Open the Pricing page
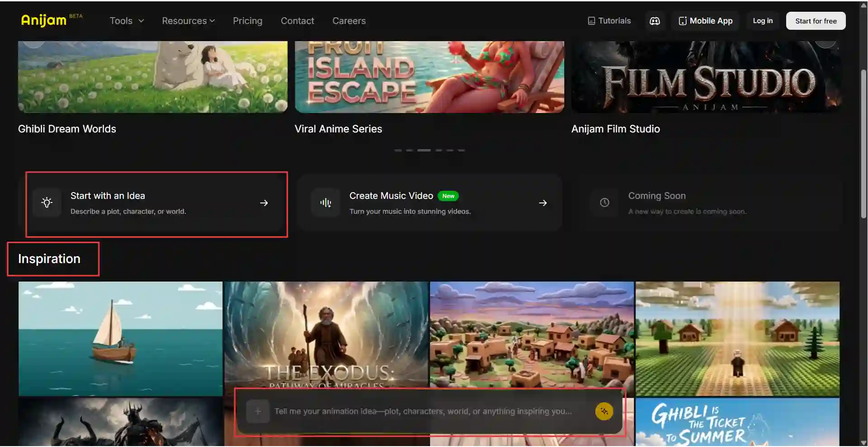This screenshot has width=868, height=447. (x=247, y=21)
